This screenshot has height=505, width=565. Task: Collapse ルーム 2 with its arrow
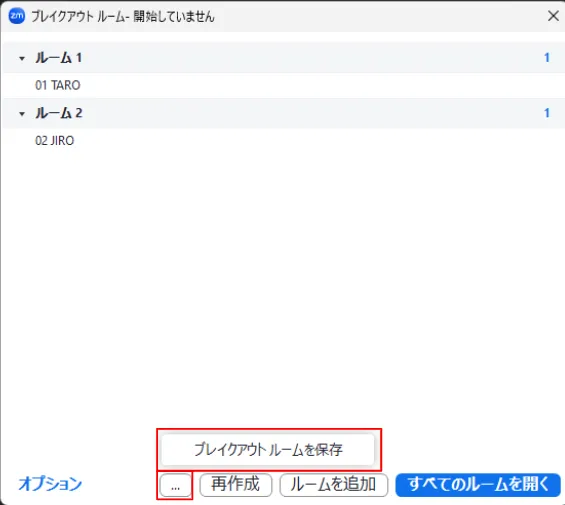point(22,114)
